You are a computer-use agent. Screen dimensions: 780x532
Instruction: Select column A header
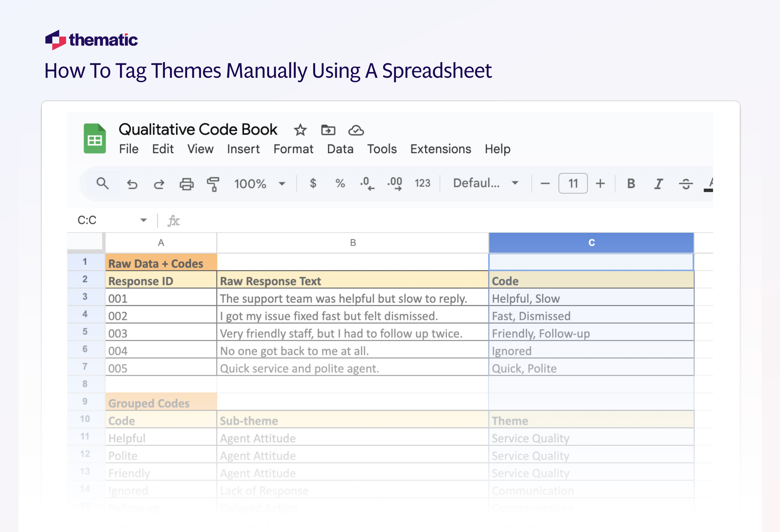coord(161,243)
